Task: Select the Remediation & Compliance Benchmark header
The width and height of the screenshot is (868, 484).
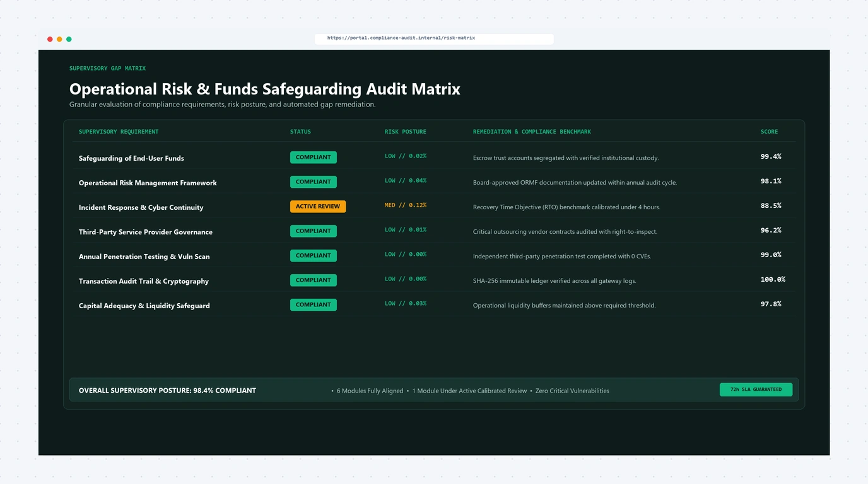Action: (532, 132)
